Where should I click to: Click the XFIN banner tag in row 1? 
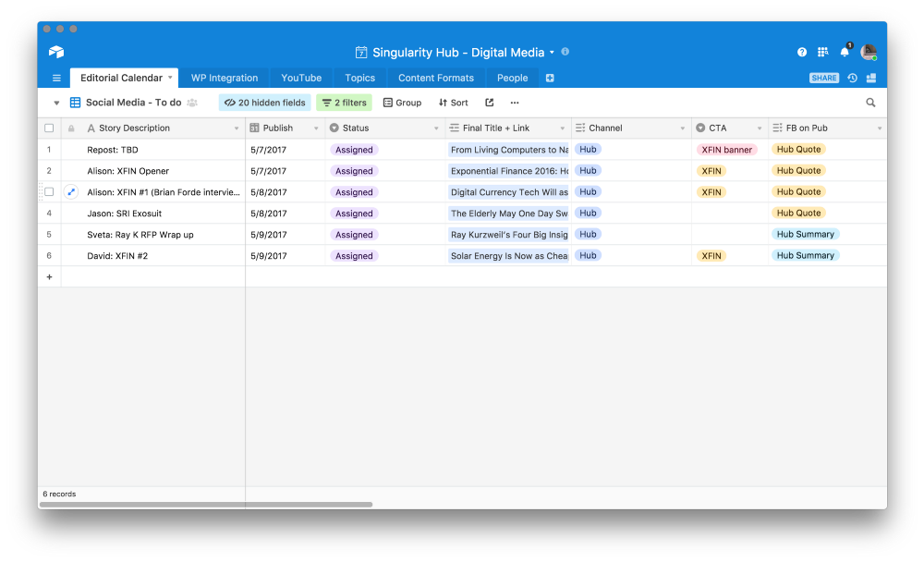point(726,150)
